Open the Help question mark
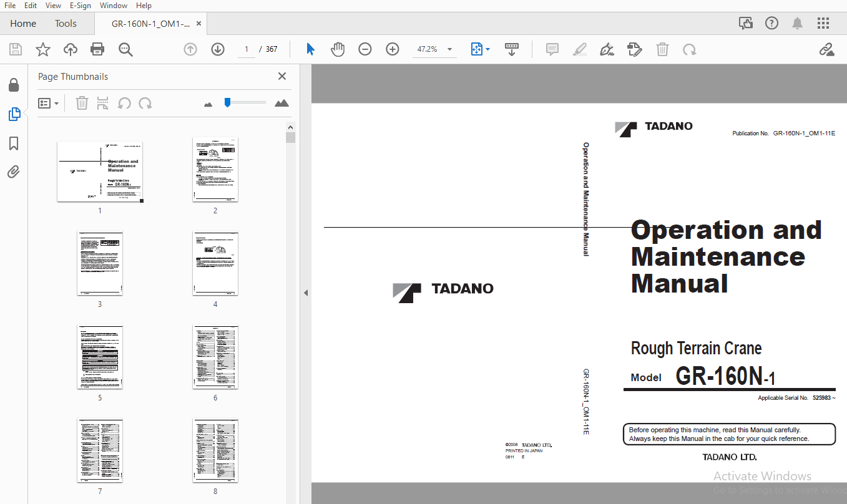The image size is (847, 504). point(772,24)
